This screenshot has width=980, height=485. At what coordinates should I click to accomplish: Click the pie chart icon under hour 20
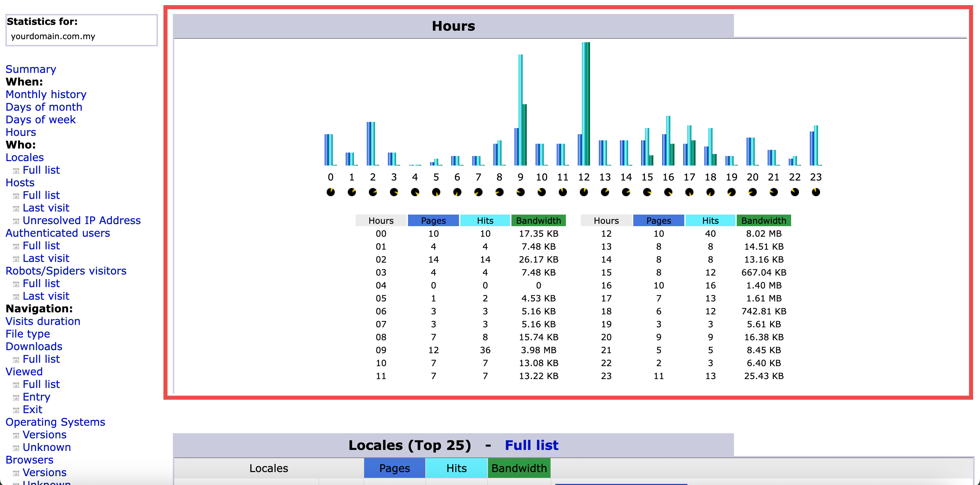point(753,192)
